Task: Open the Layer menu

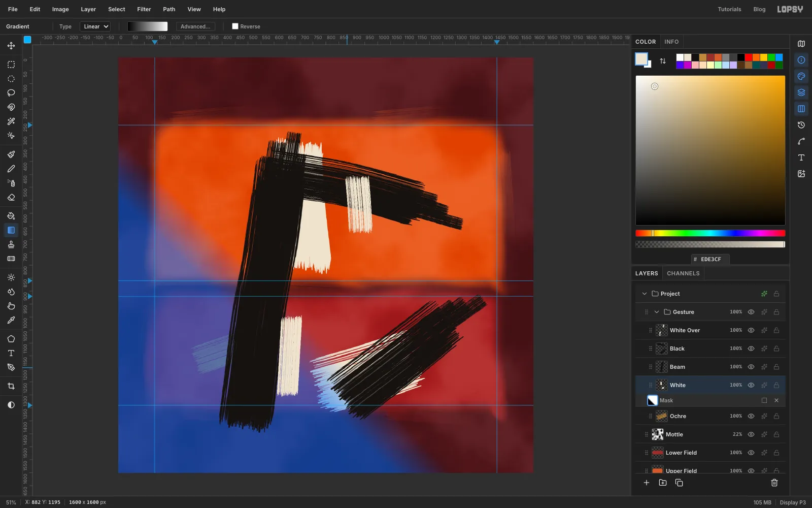Action: pyautogui.click(x=88, y=9)
